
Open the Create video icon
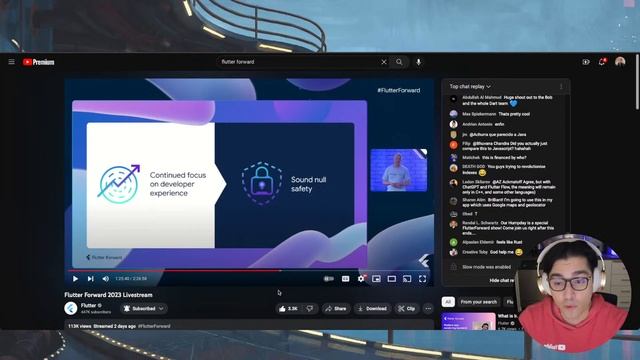tap(586, 62)
